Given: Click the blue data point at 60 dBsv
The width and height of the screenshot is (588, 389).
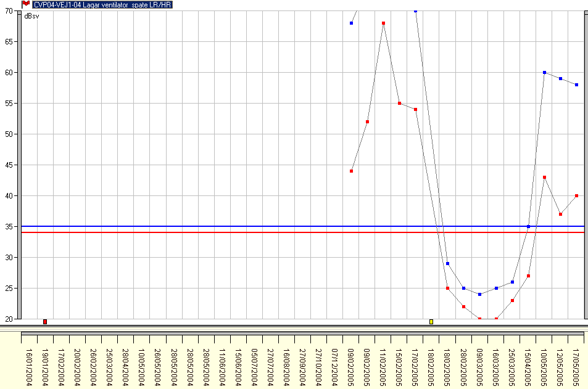Looking at the screenshot, I should point(544,73).
